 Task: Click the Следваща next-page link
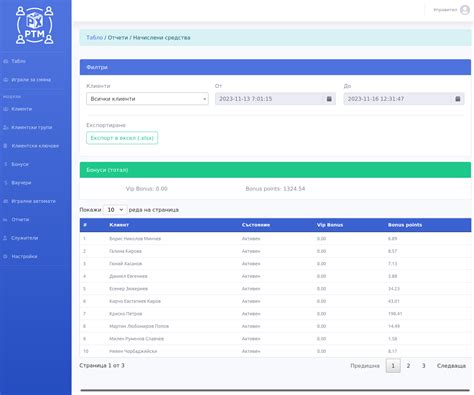click(x=451, y=366)
